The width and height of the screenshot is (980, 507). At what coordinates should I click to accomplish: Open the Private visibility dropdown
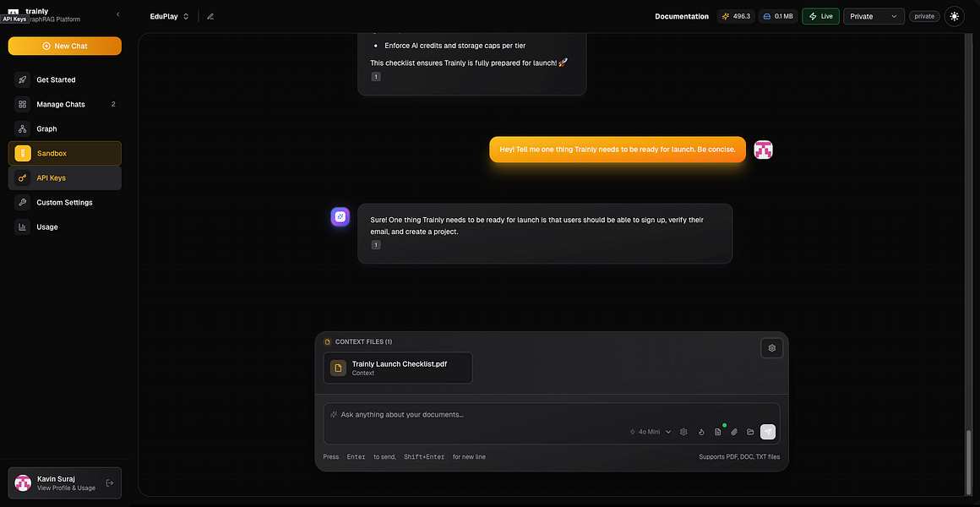point(874,16)
